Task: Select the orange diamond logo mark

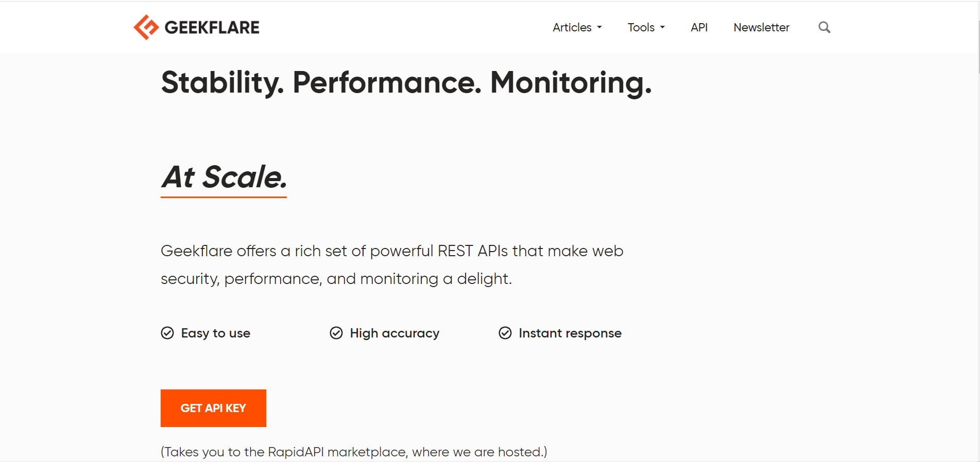Action: click(146, 27)
